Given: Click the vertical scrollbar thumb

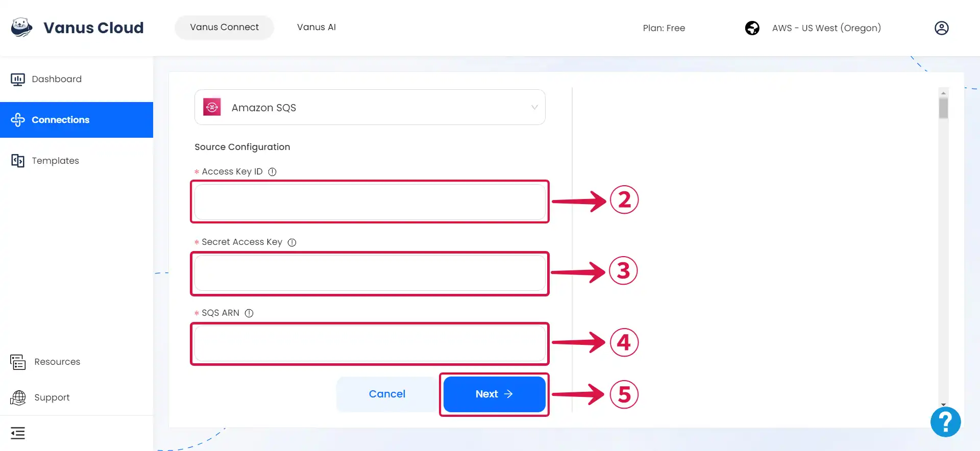Looking at the screenshot, I should [943, 108].
